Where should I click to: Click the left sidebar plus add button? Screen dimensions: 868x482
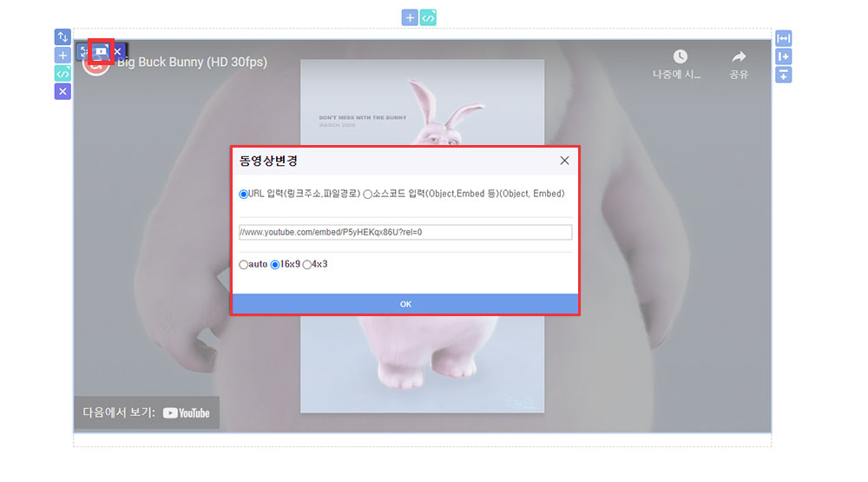point(62,55)
